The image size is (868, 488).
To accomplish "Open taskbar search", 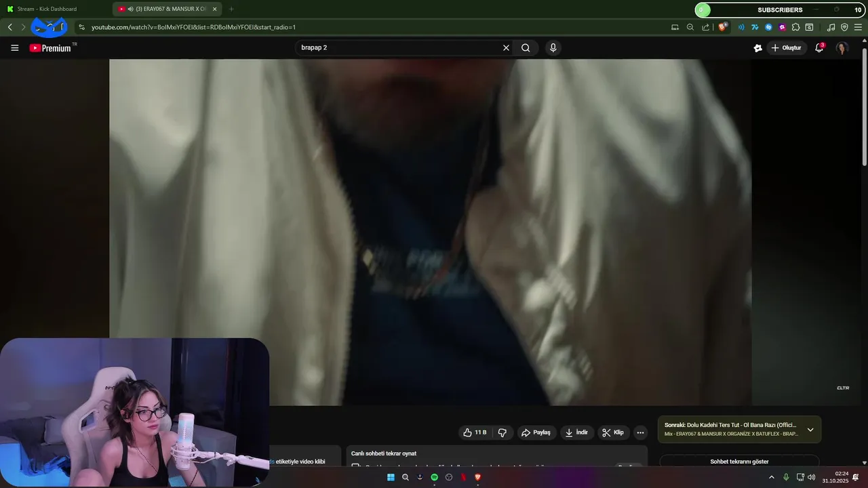I will click(x=406, y=477).
